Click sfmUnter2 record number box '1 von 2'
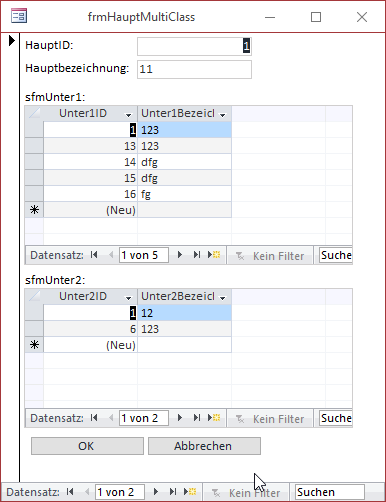The image size is (386, 502). pos(144,418)
